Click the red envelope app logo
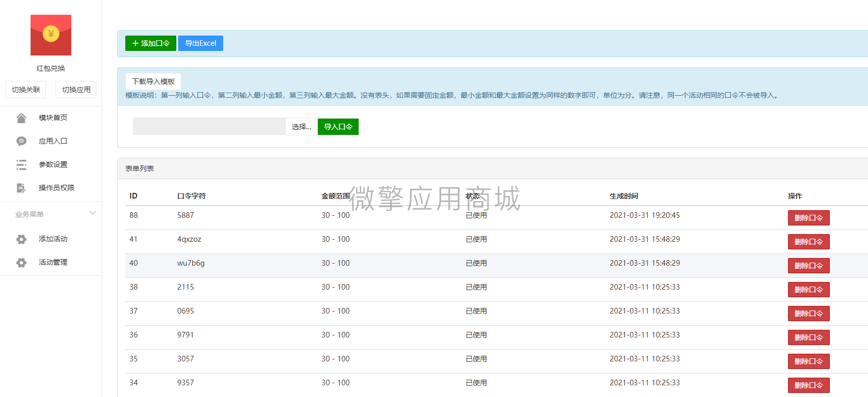868x397 pixels. 51,35
